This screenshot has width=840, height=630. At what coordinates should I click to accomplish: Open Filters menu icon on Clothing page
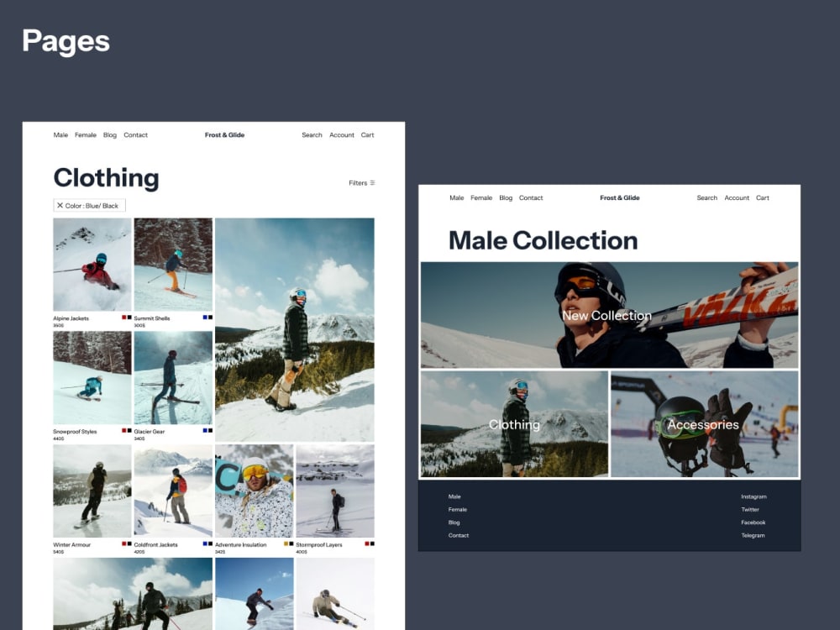(372, 182)
